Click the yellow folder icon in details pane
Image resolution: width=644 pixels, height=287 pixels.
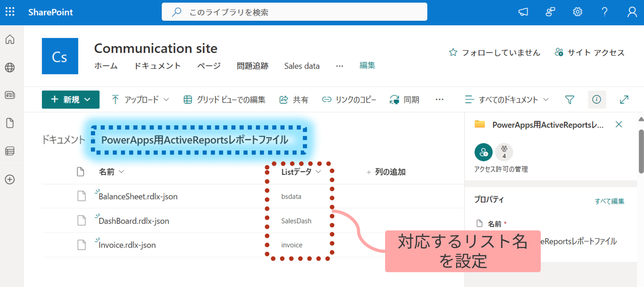tap(480, 124)
